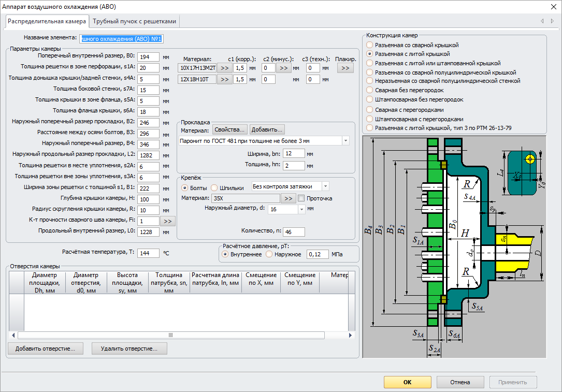Open weld strength coefficient Fi selector

(168, 221)
